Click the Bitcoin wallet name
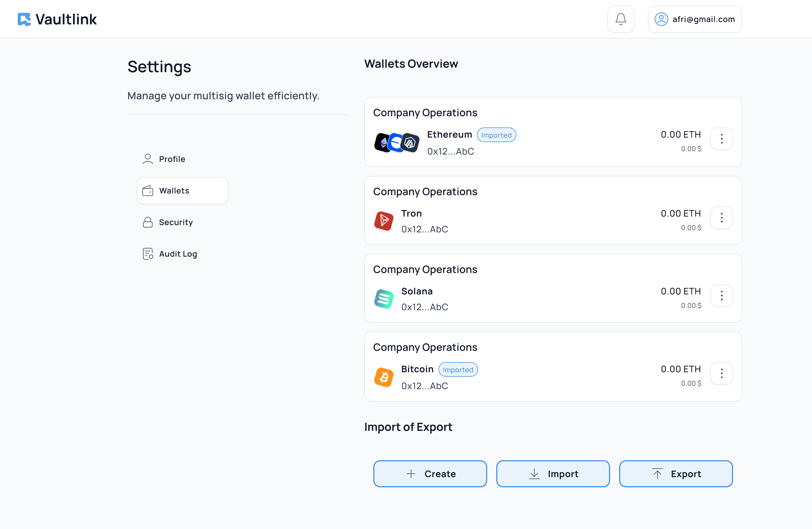The width and height of the screenshot is (812, 529). [x=417, y=369]
